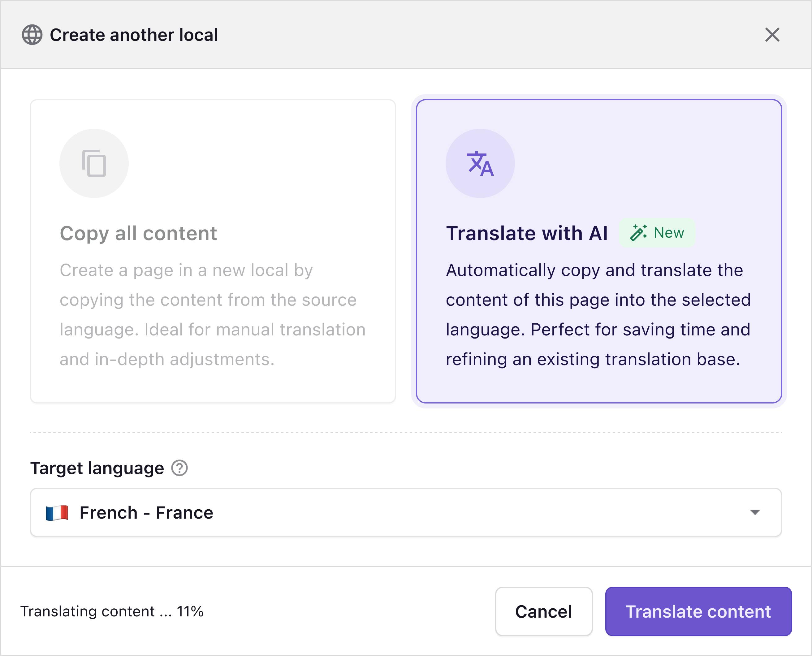Click the translate language icon

tap(480, 163)
